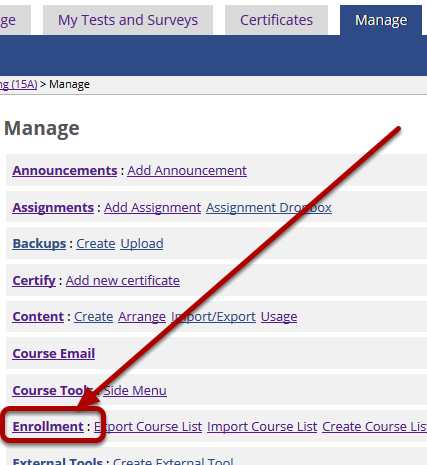Click Upload under Backups
427x465 pixels.
142,243
